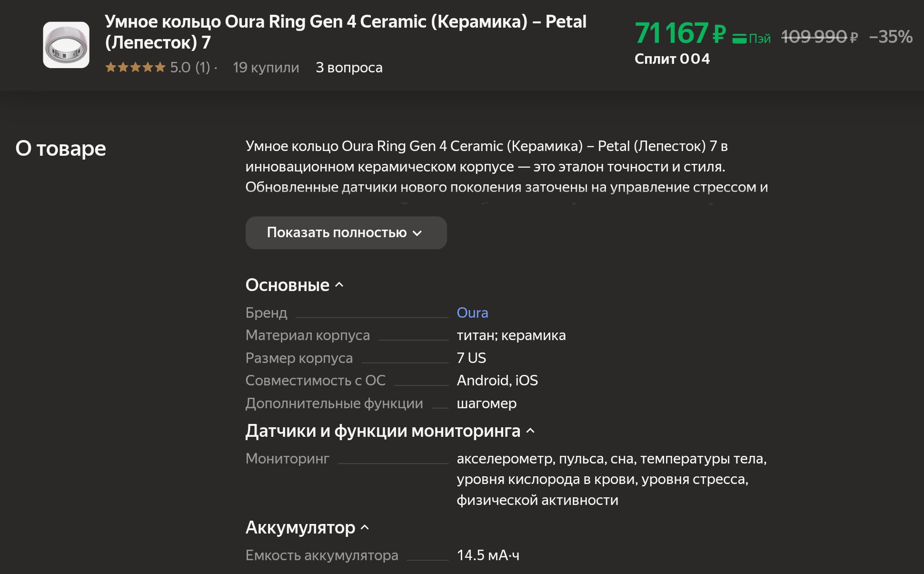Click the five gold rating stars
Viewport: 924px width, 574px height.
135,67
